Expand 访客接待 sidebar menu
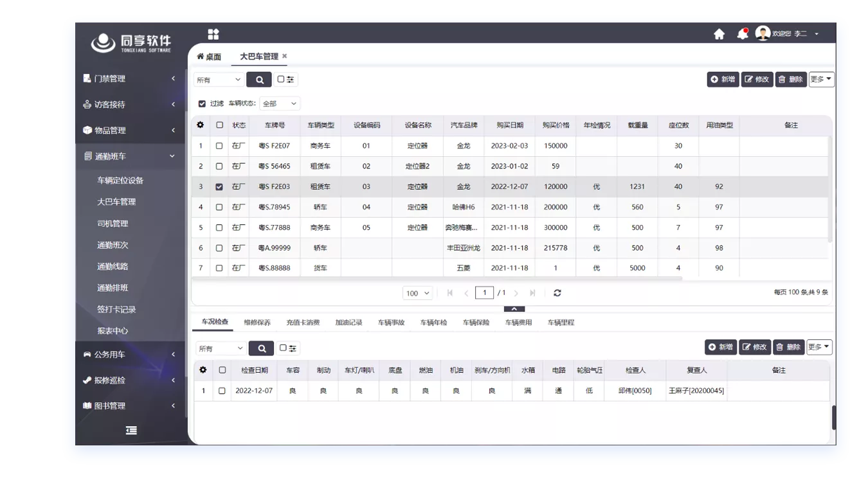The height and width of the screenshot is (482, 868). [x=131, y=104]
